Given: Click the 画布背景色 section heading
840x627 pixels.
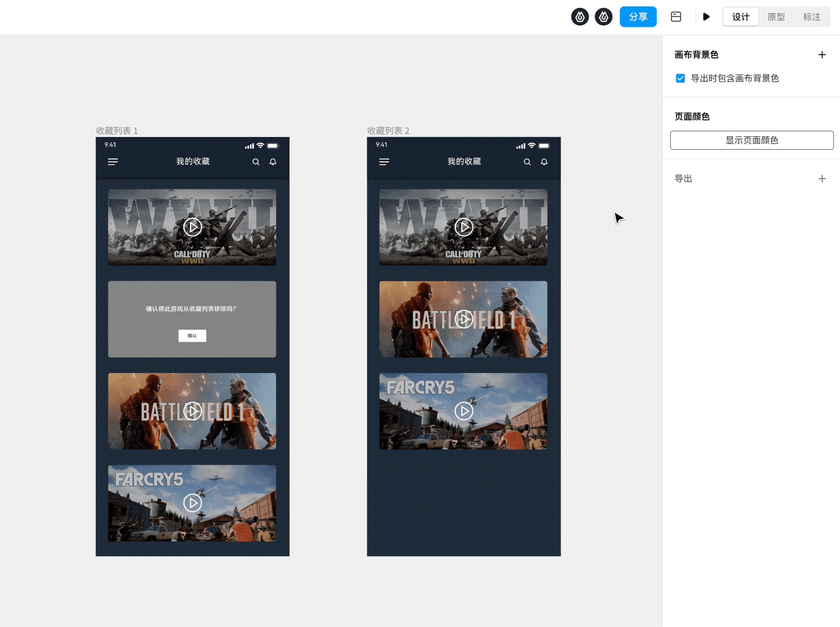Looking at the screenshot, I should click(696, 55).
